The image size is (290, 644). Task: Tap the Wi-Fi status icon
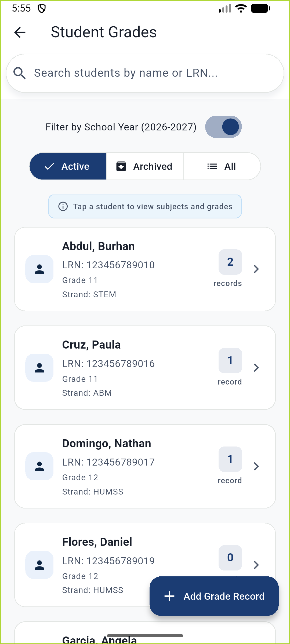click(x=241, y=8)
